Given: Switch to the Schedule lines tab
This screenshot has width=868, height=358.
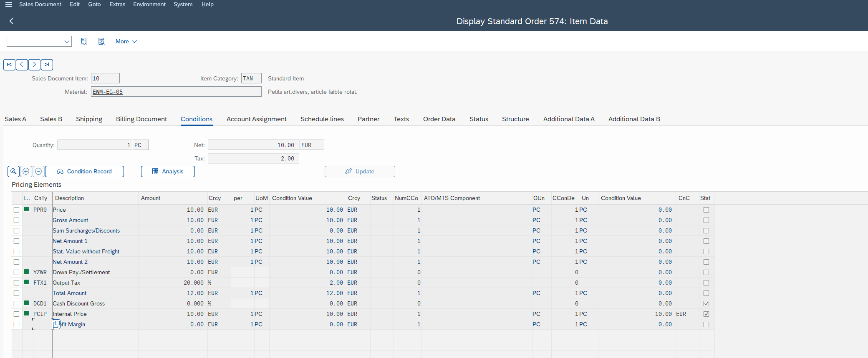Looking at the screenshot, I should click(x=322, y=119).
